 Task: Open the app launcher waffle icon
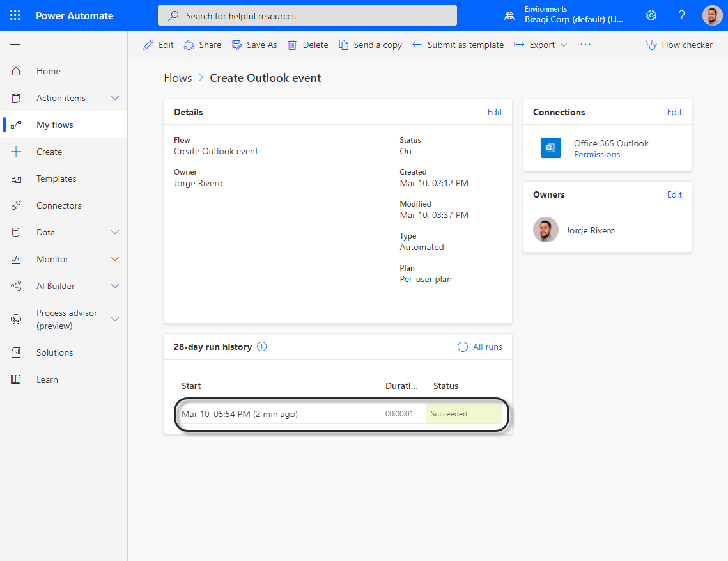[15, 15]
